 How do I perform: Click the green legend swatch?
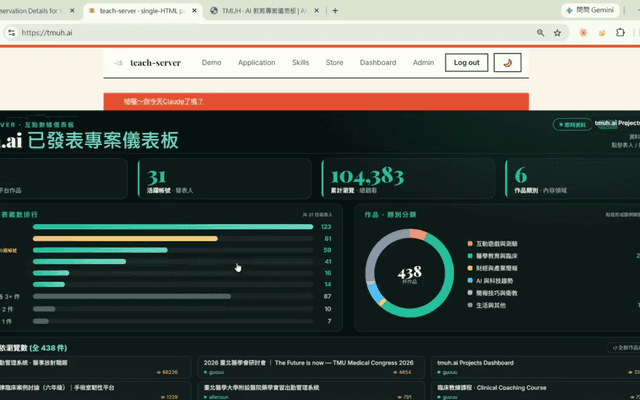click(470, 256)
